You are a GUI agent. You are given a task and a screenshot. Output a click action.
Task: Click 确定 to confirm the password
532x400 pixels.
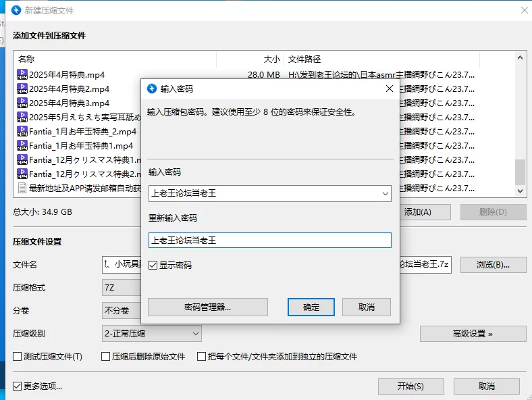[311, 307]
